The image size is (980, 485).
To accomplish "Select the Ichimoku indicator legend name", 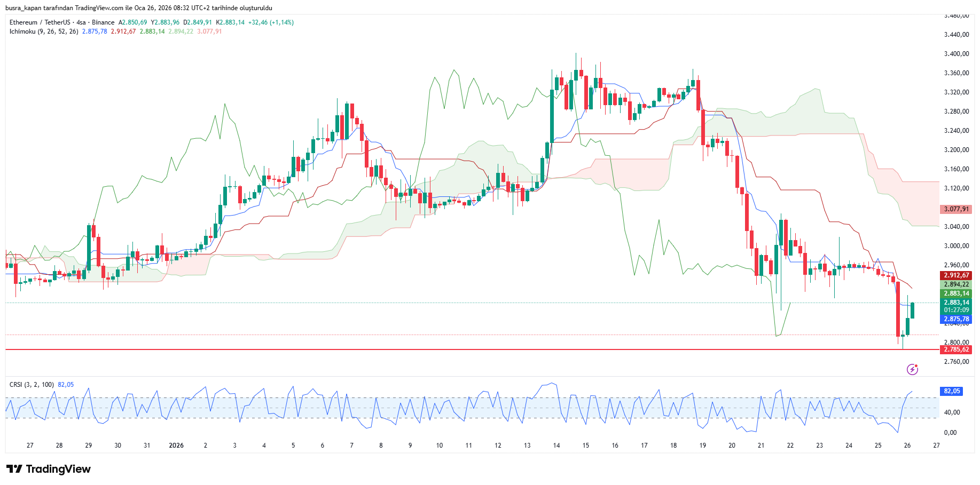I will pos(22,31).
